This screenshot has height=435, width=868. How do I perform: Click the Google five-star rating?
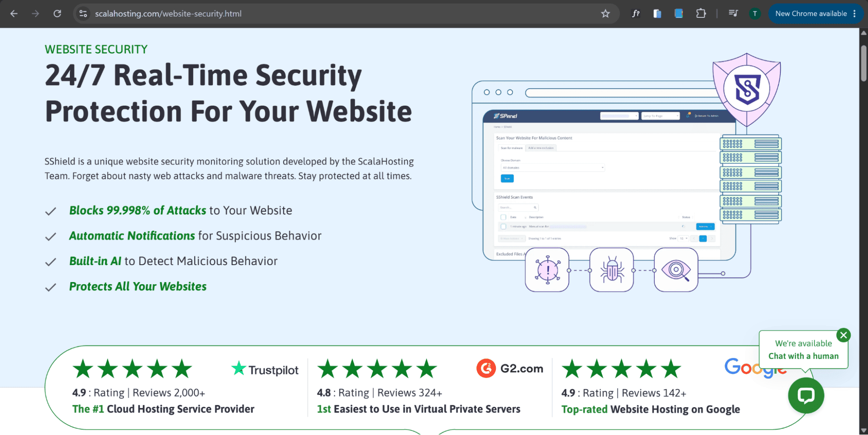click(x=622, y=369)
